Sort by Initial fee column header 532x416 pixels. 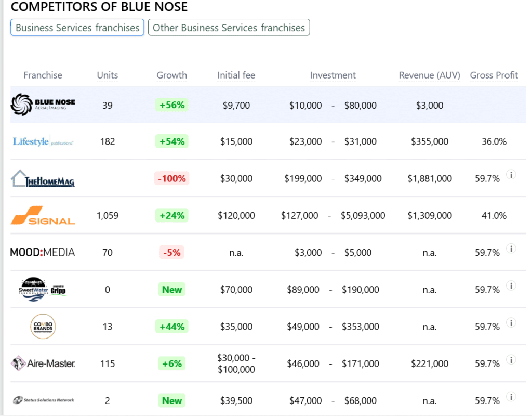(x=236, y=75)
